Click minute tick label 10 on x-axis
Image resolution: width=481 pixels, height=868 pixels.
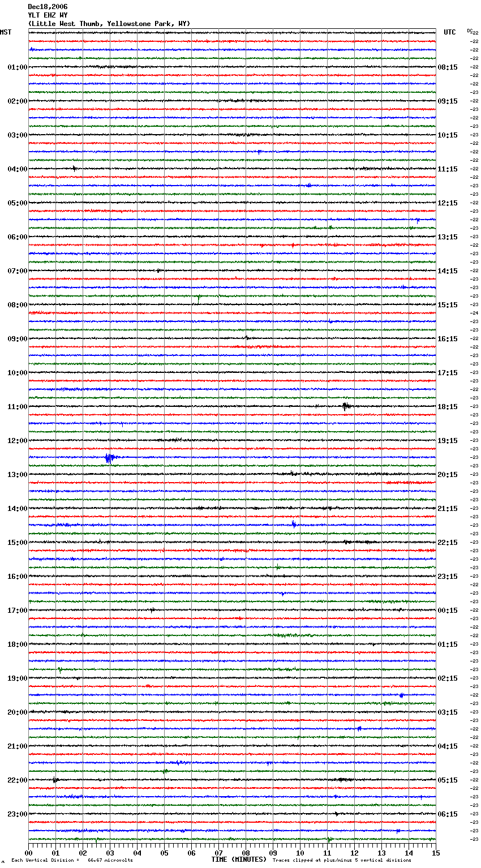[300, 853]
